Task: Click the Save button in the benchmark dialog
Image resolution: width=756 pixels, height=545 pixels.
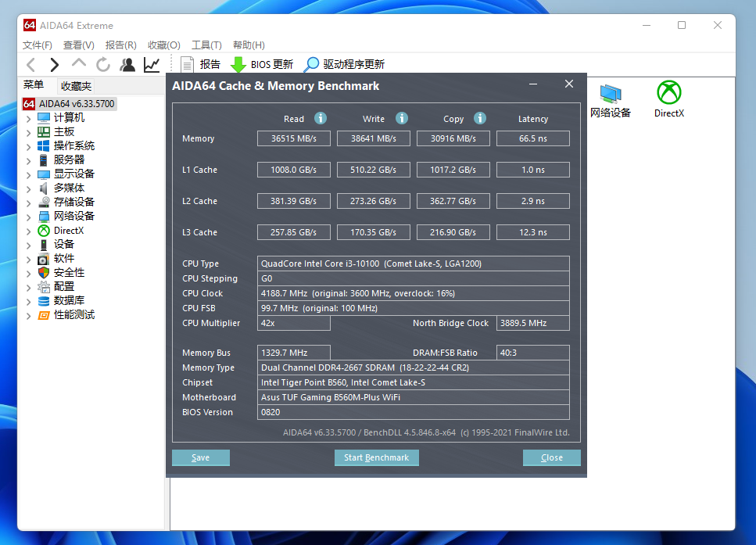Action: pos(200,457)
